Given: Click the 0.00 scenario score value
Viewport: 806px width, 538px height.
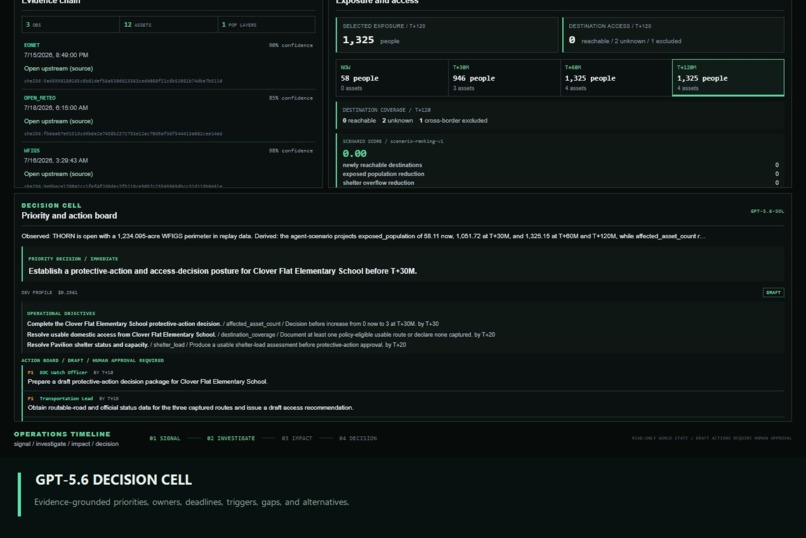Looking at the screenshot, I should click(x=355, y=154).
